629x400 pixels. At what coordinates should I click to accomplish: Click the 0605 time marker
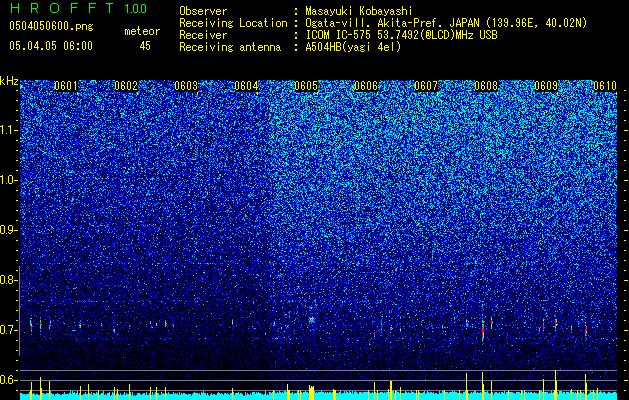point(306,86)
